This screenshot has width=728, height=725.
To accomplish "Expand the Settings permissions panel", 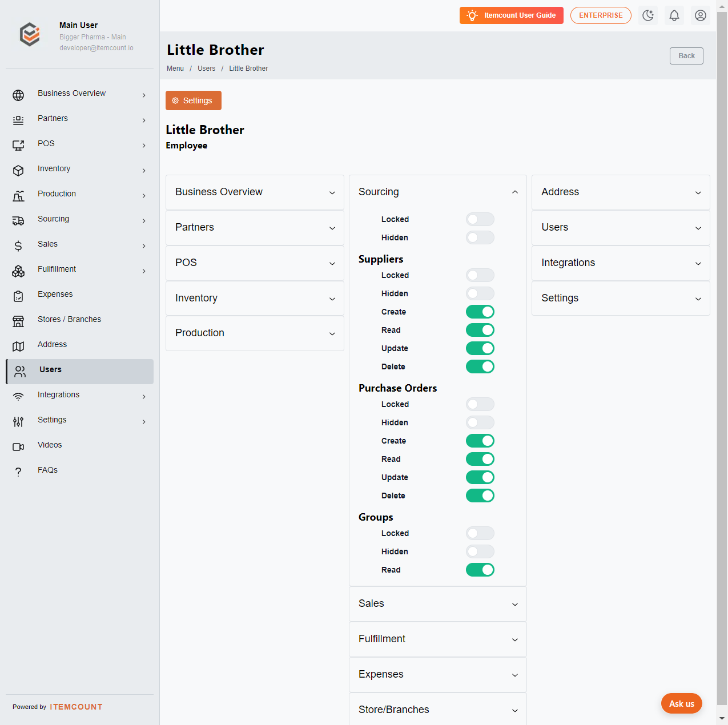I will click(621, 299).
